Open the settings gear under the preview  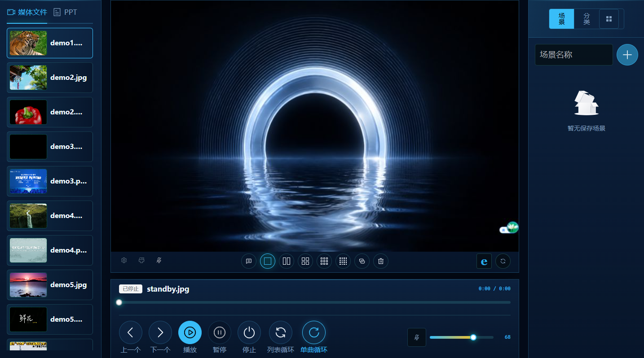tap(124, 260)
